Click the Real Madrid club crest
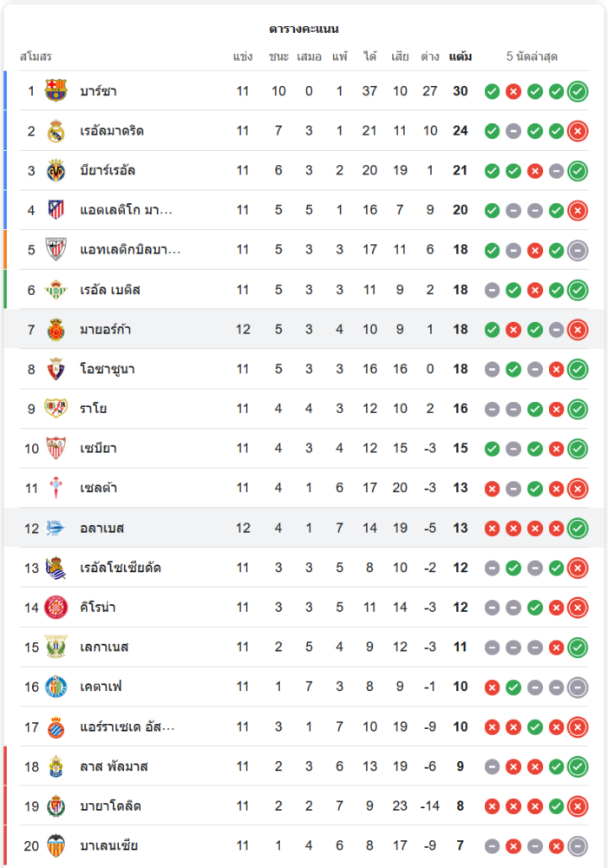 tap(56, 131)
